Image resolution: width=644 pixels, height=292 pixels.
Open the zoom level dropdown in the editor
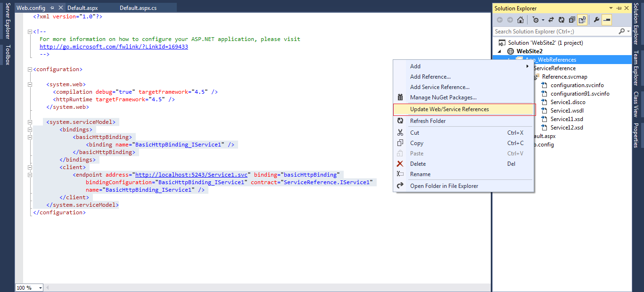pyautogui.click(x=28, y=287)
